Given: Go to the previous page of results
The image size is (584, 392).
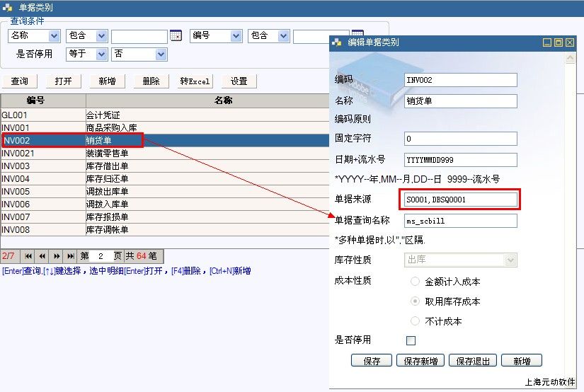Looking at the screenshot, I should click(x=42, y=256).
